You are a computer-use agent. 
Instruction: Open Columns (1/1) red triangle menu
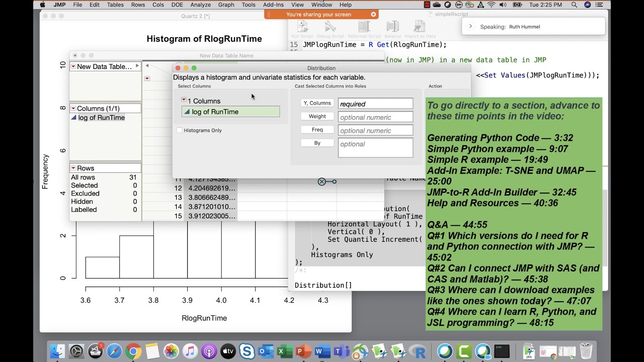point(73,108)
